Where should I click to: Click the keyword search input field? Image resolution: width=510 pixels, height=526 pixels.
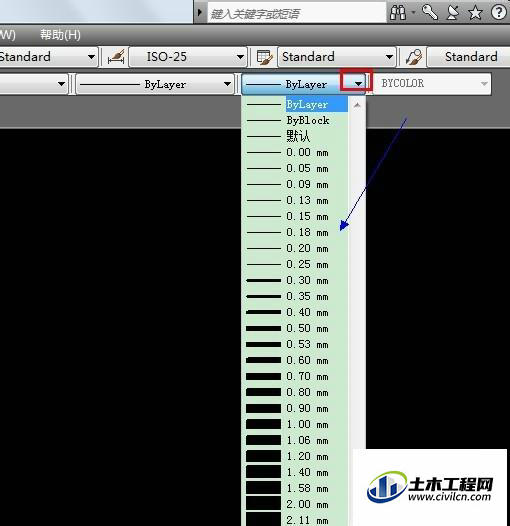(x=297, y=13)
